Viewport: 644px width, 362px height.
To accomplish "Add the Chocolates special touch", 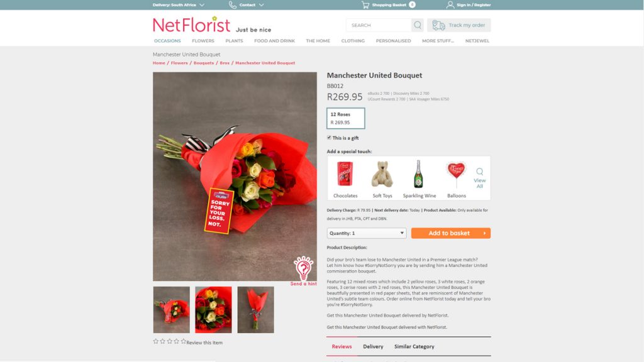I will pos(345,178).
